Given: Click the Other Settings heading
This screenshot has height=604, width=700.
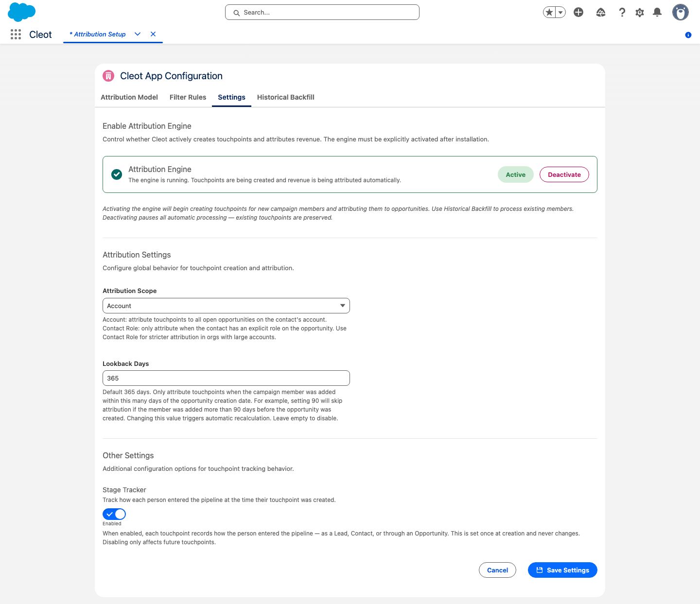Looking at the screenshot, I should [x=128, y=455].
